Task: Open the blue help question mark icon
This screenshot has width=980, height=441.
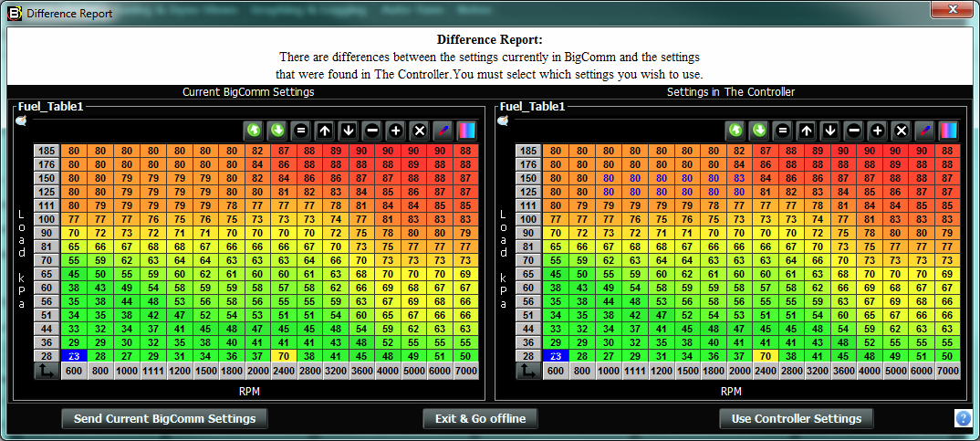Action: (964, 418)
